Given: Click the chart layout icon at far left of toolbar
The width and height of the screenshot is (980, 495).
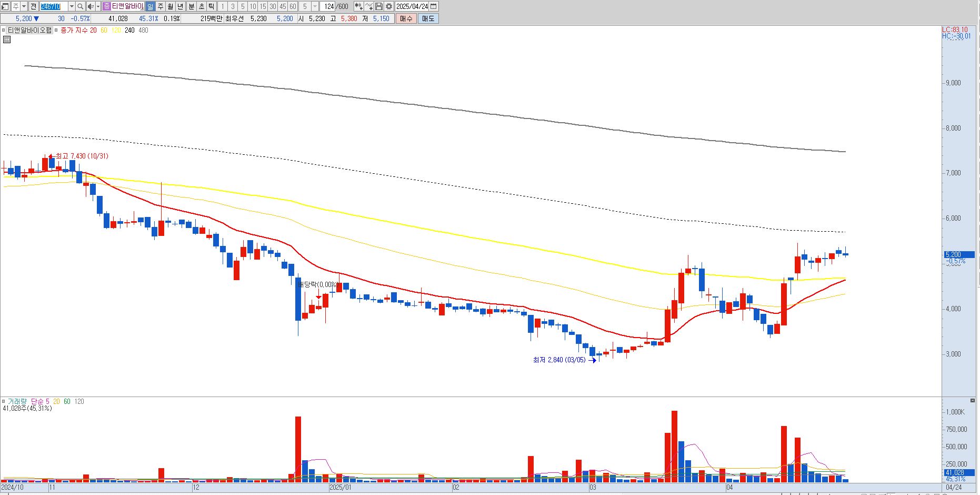Looking at the screenshot, I should [x=5, y=6].
